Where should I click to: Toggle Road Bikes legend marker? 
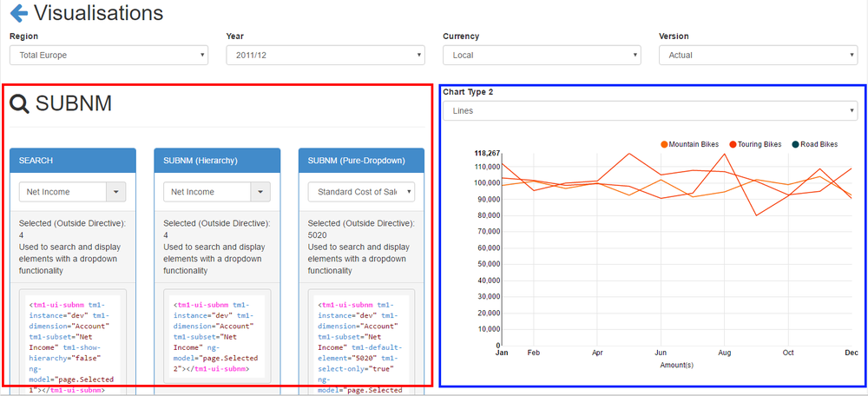point(795,144)
